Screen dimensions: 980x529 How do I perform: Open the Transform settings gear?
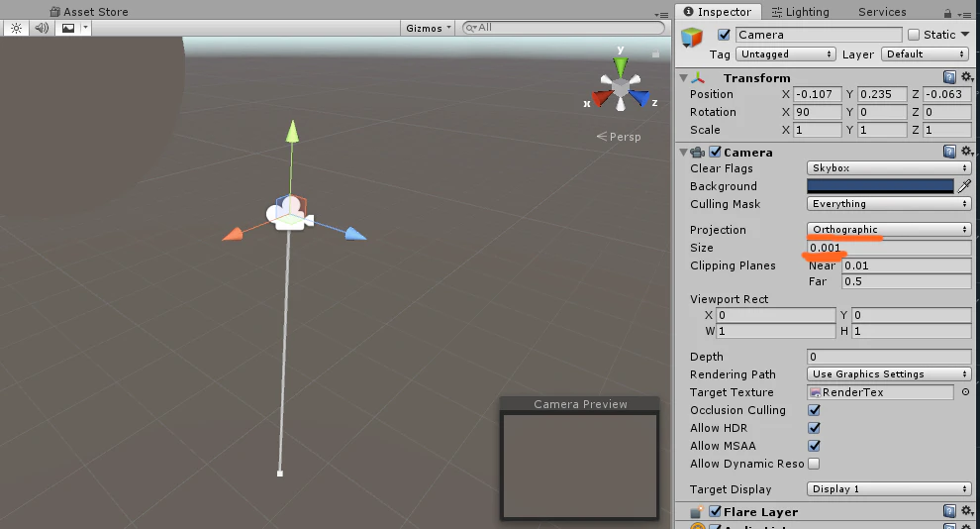(966, 77)
